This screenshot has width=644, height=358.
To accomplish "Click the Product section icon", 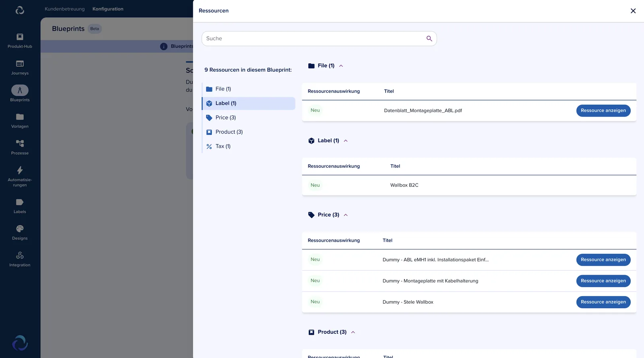I will pos(311,332).
